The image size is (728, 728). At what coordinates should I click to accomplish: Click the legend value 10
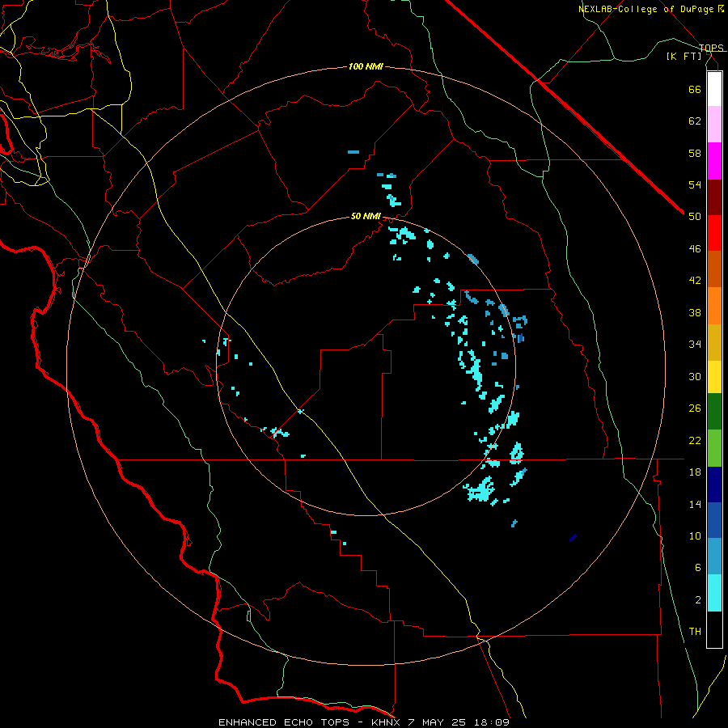(695, 535)
